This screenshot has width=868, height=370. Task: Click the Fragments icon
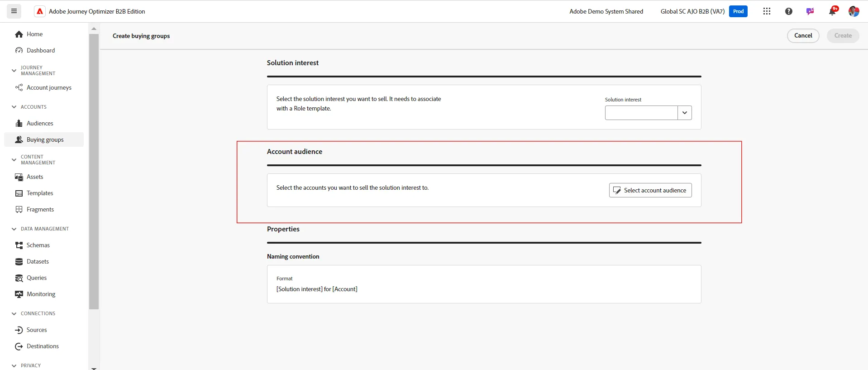pos(19,209)
